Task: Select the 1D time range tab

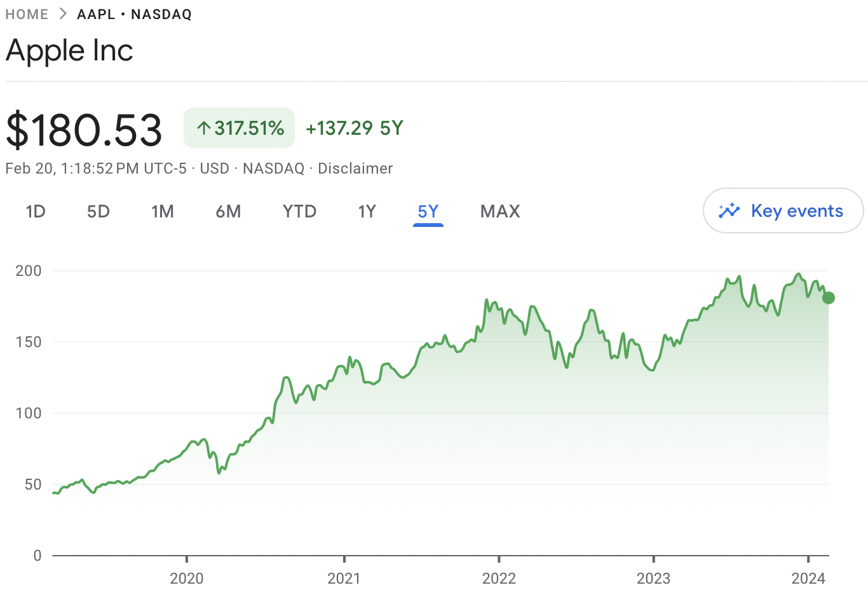Action: click(x=36, y=211)
